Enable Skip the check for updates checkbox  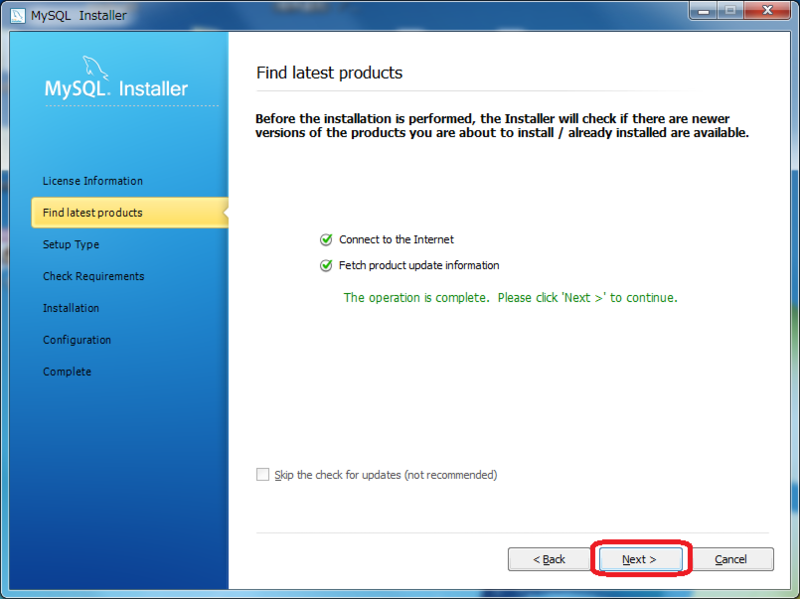pyautogui.click(x=263, y=475)
